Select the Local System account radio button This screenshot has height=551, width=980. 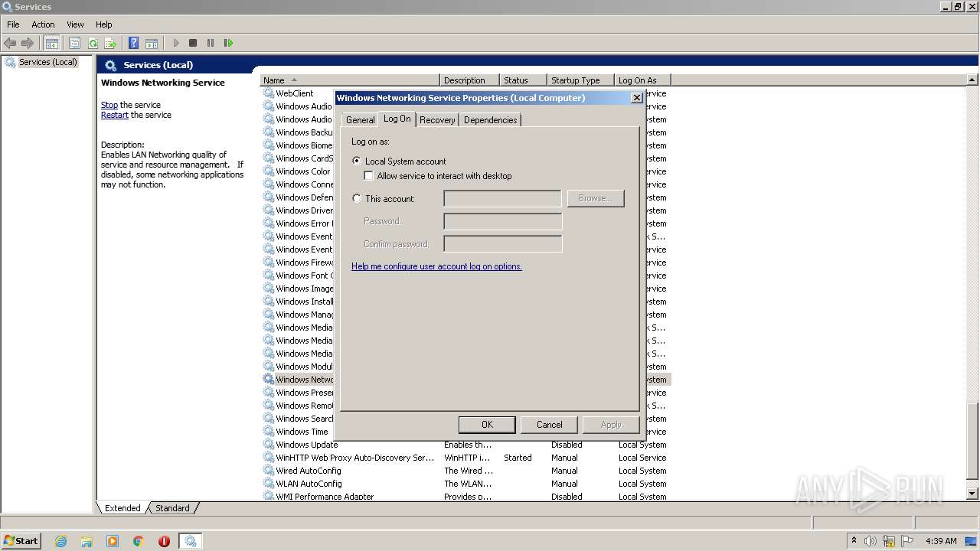(357, 161)
